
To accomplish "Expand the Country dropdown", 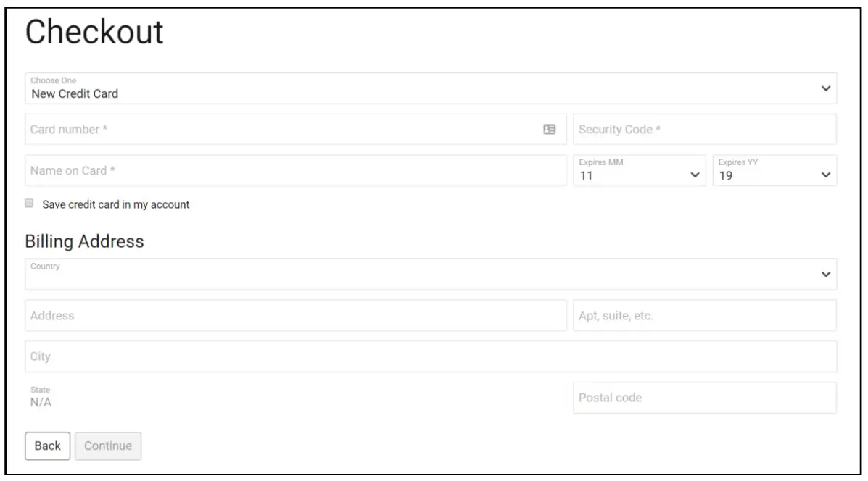I will (x=430, y=274).
